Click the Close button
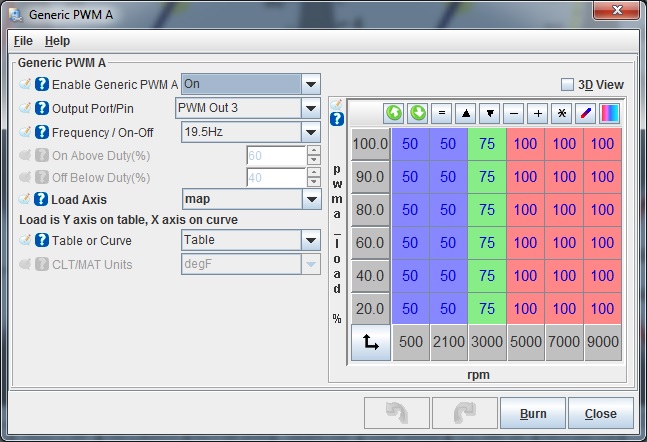The width and height of the screenshot is (647, 442). pyautogui.click(x=601, y=413)
